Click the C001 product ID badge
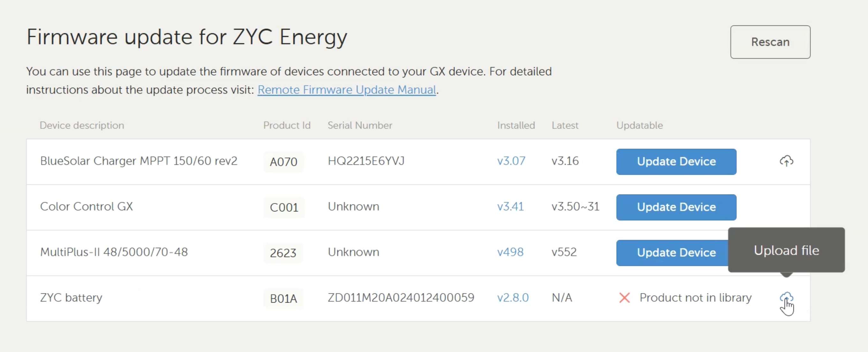 pos(284,207)
